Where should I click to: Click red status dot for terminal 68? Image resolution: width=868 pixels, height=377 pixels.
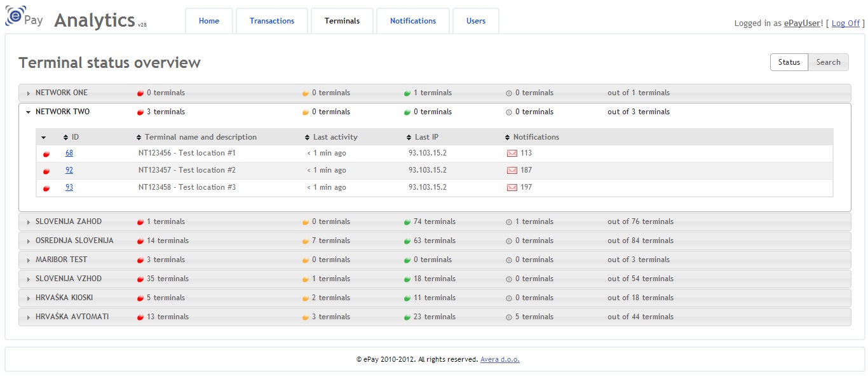[46, 154]
